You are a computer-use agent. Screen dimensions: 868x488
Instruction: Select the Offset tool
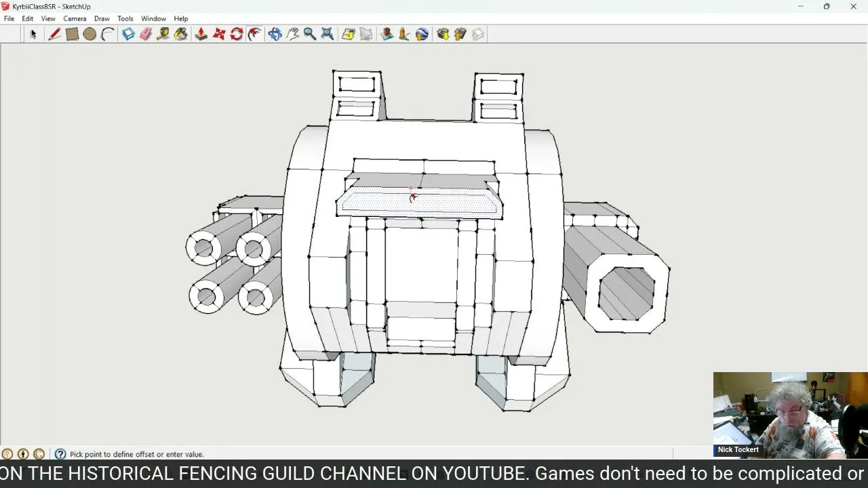click(x=254, y=34)
